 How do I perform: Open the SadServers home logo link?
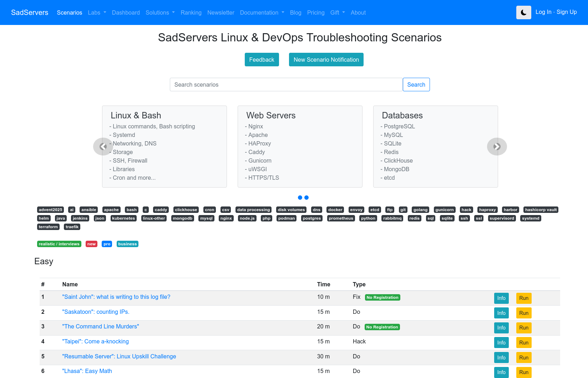(30, 12)
